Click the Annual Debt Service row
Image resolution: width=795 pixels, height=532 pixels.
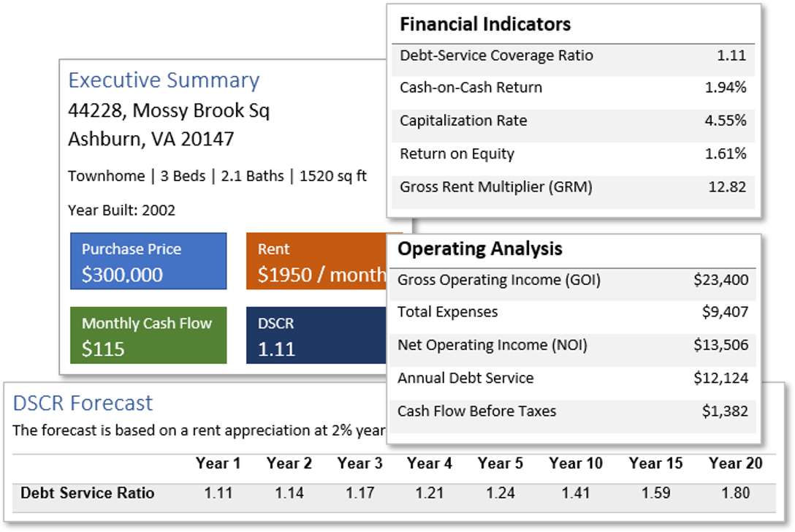pos(573,378)
